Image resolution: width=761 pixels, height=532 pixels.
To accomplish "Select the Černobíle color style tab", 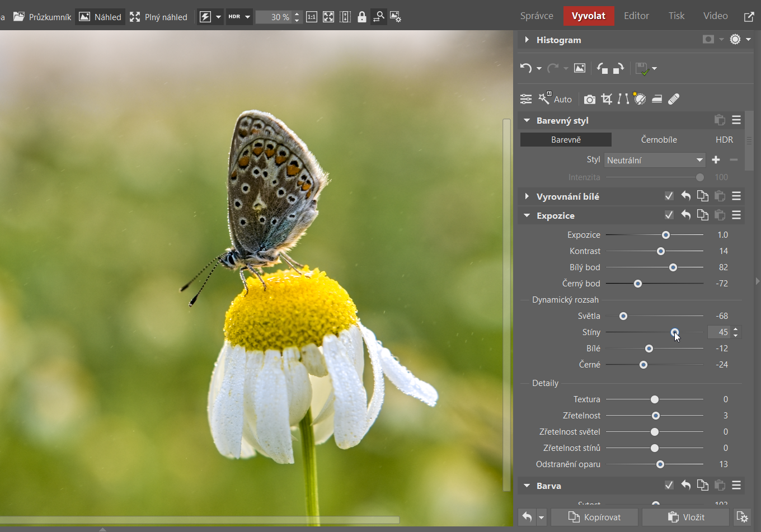I will (659, 139).
